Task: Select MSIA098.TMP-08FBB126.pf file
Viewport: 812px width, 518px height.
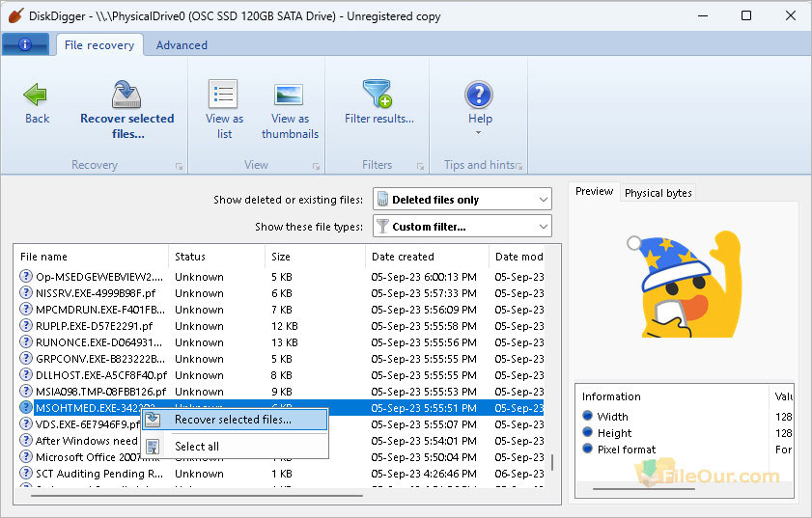Action: tap(280, 392)
